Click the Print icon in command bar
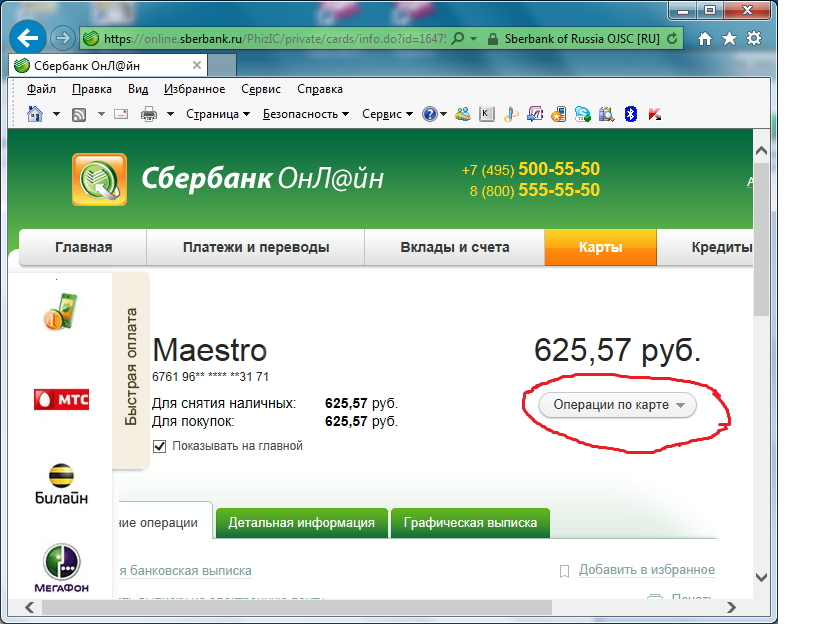This screenshot has width=819, height=624. (x=149, y=114)
